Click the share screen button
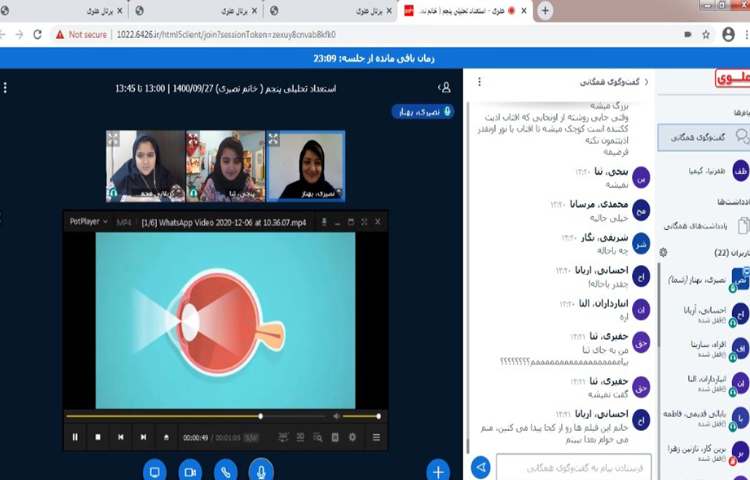 154,470
